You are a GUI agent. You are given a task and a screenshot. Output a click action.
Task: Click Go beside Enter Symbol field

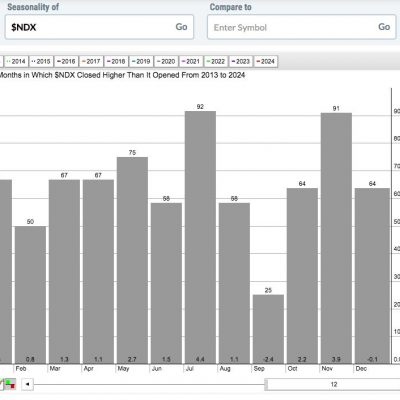[x=384, y=27]
